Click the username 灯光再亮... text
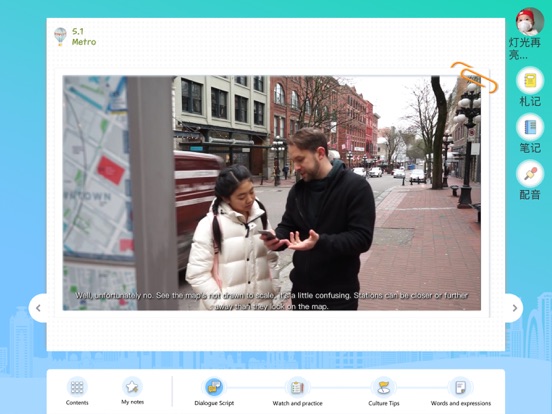 point(525,49)
